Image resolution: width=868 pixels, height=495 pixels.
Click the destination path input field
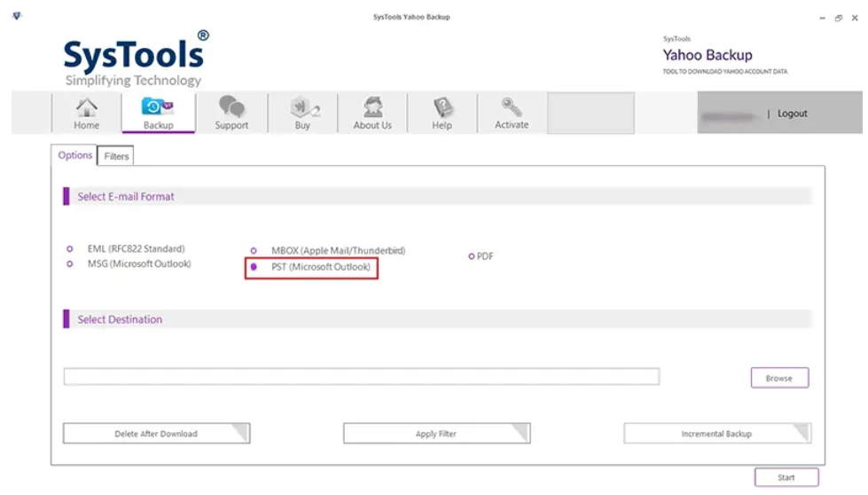(x=362, y=376)
